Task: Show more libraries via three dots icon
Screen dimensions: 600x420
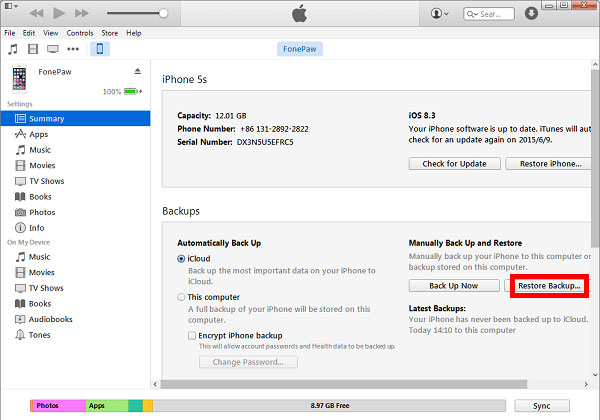Action: [73, 49]
